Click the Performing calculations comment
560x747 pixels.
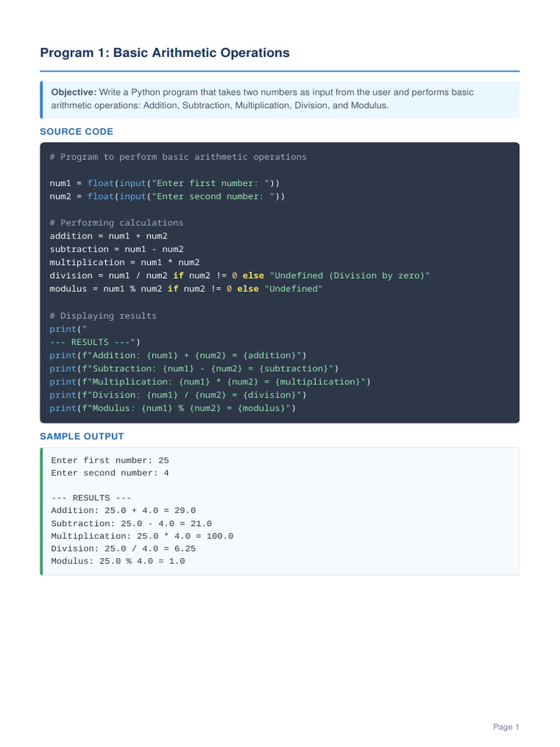pos(116,222)
